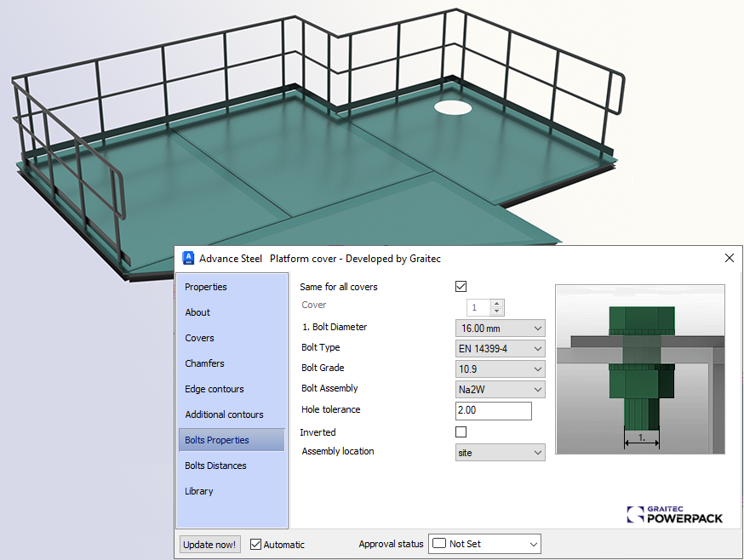Click the Approval status color box

point(439,543)
